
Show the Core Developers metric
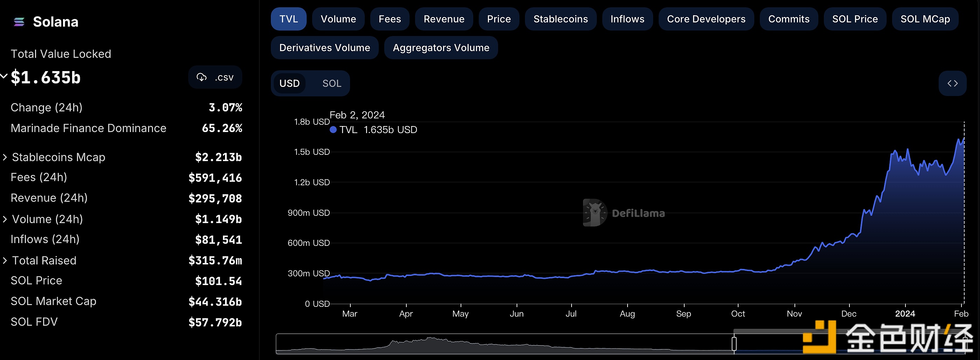point(706,19)
